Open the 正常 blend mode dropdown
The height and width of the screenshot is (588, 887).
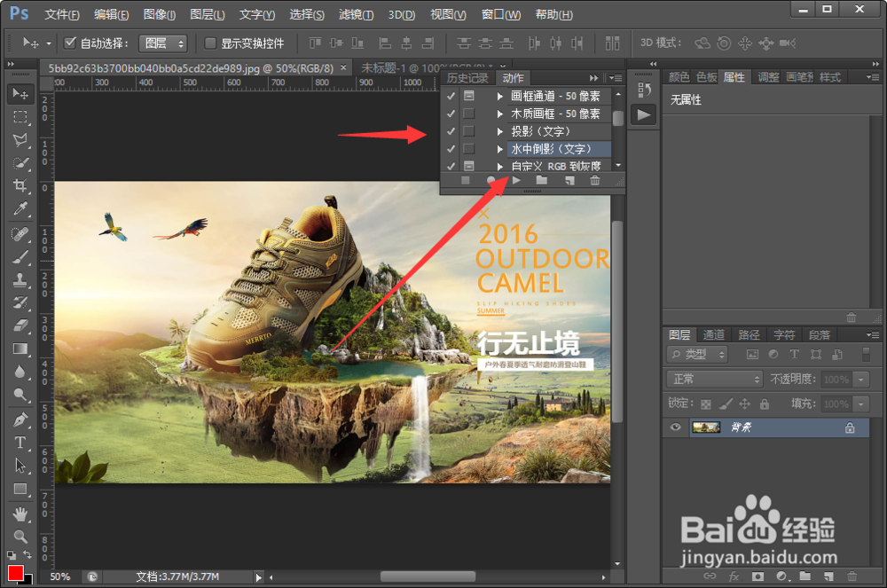714,379
